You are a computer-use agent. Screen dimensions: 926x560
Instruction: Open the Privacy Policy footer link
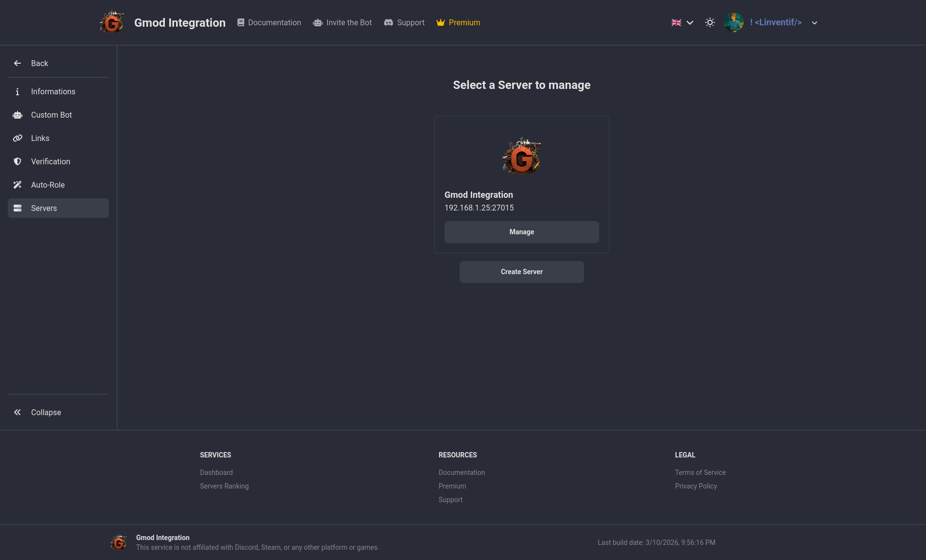(695, 486)
